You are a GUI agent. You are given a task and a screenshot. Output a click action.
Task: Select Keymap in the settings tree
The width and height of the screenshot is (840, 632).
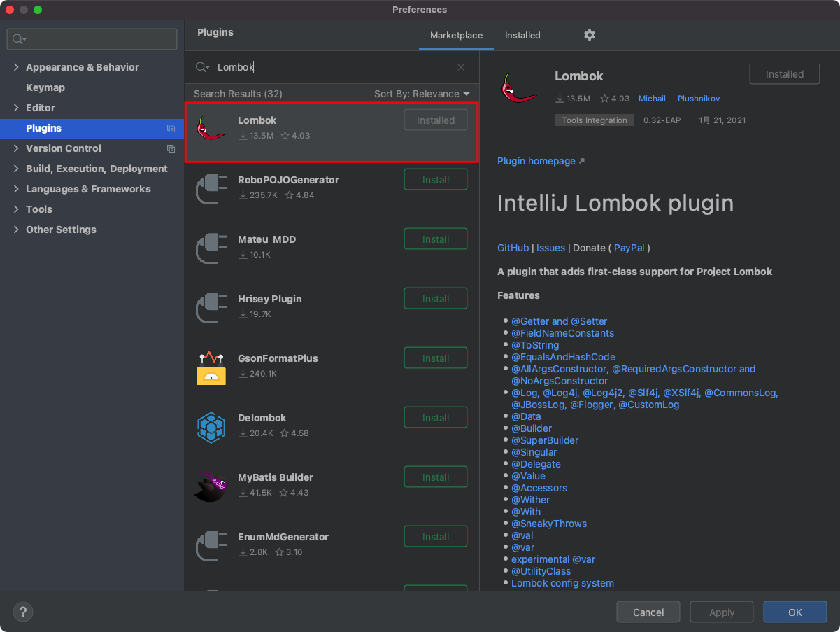click(45, 88)
